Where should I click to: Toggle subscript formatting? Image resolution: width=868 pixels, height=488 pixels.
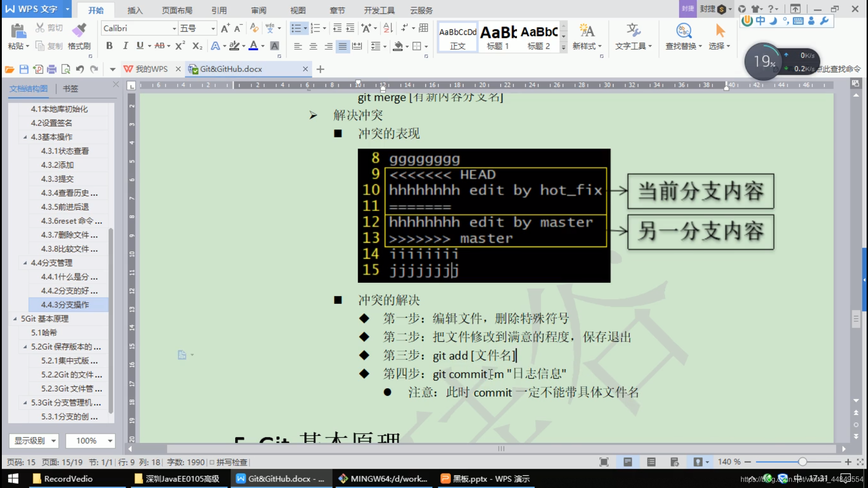tap(197, 46)
